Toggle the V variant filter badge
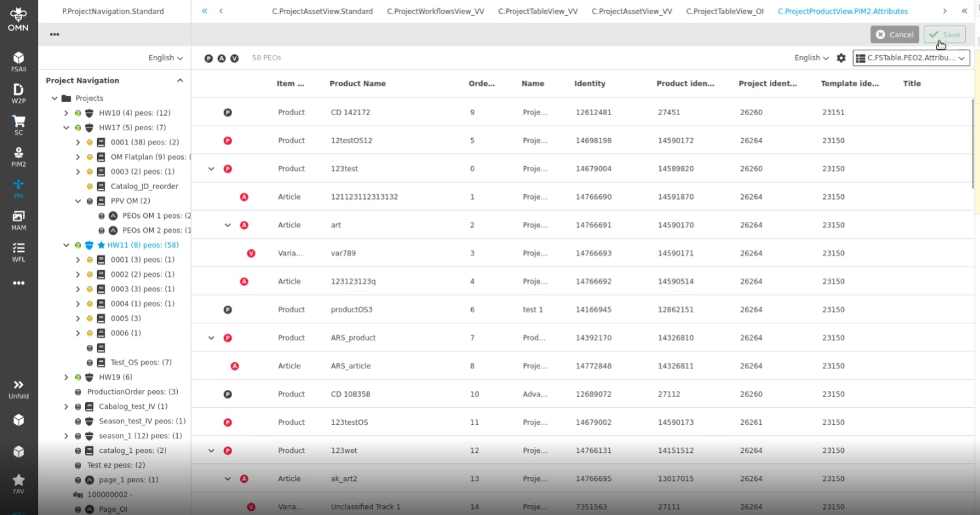Image resolution: width=980 pixels, height=515 pixels. (235, 58)
